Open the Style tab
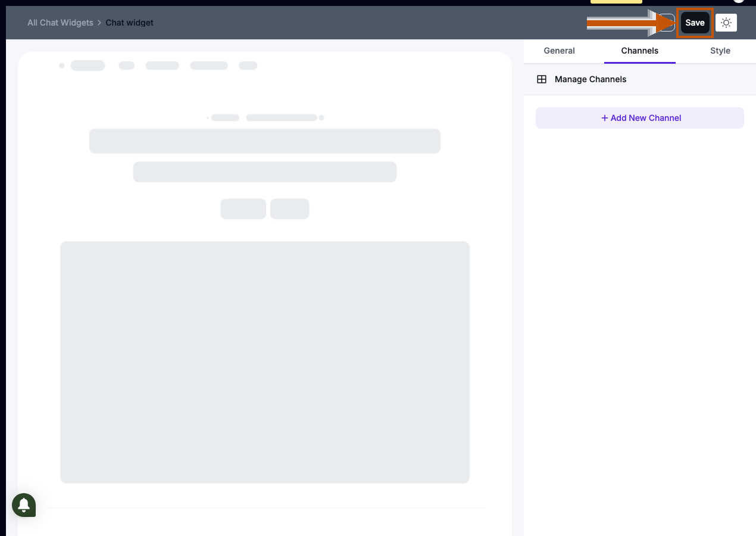756x536 pixels. point(720,51)
